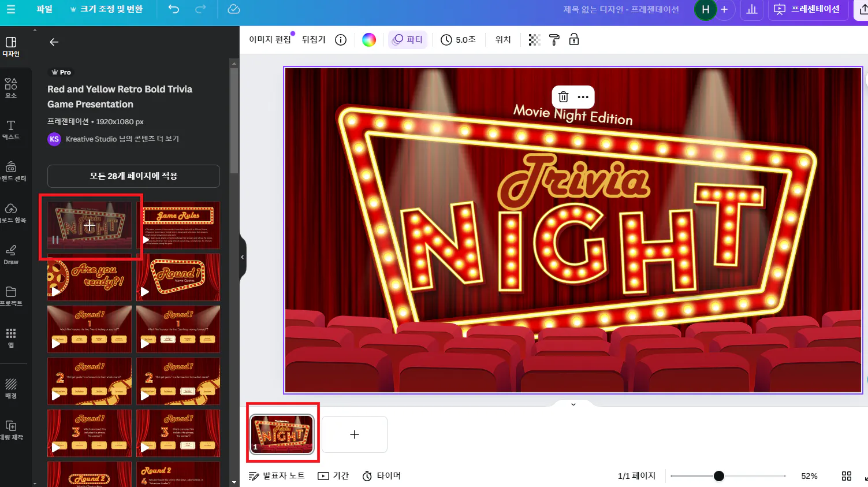
Task: Open the transparency checkerboard icon
Action: (535, 40)
